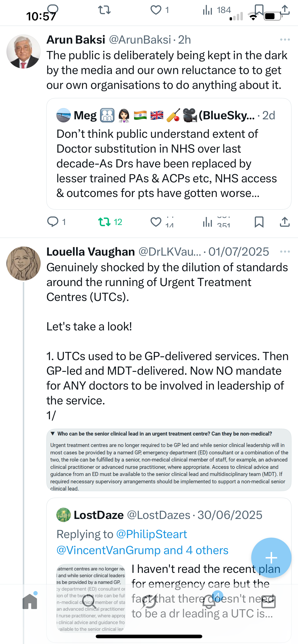Open Arun Baksi's profile picture

(x=24, y=52)
